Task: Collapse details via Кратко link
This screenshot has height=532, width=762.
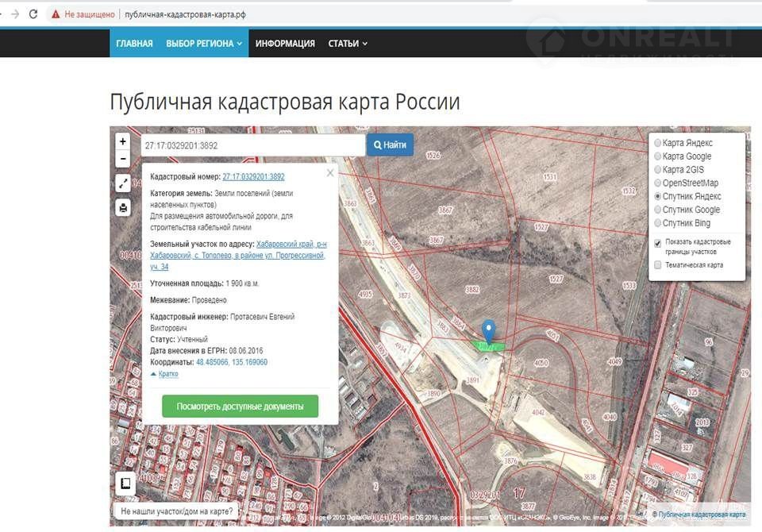Action: coord(167,374)
